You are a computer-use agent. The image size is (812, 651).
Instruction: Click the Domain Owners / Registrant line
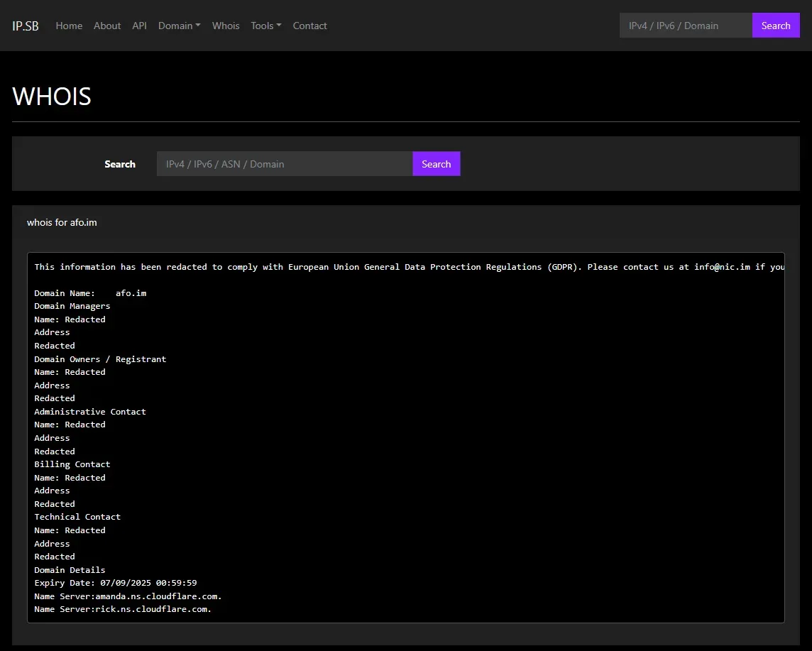[x=100, y=359]
